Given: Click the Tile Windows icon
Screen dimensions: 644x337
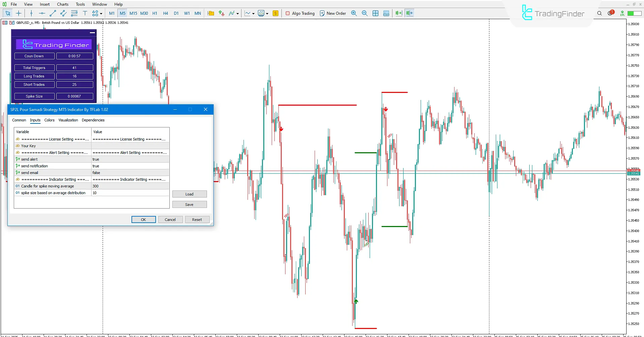Looking at the screenshot, I should point(376,13).
